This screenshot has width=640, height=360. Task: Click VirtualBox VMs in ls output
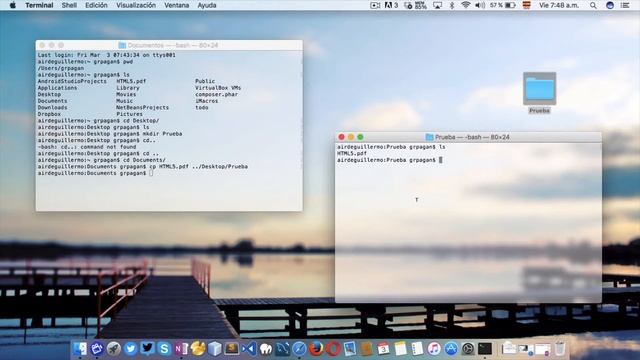[218, 88]
